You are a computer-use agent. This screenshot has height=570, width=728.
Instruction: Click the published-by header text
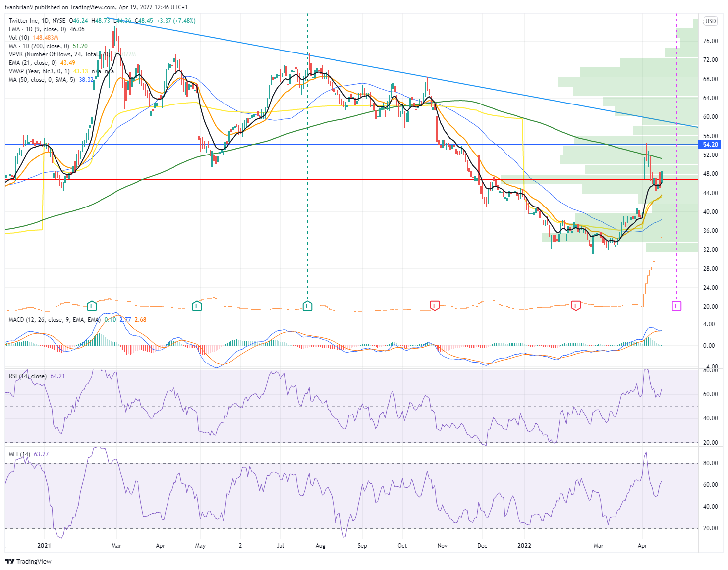coord(96,7)
